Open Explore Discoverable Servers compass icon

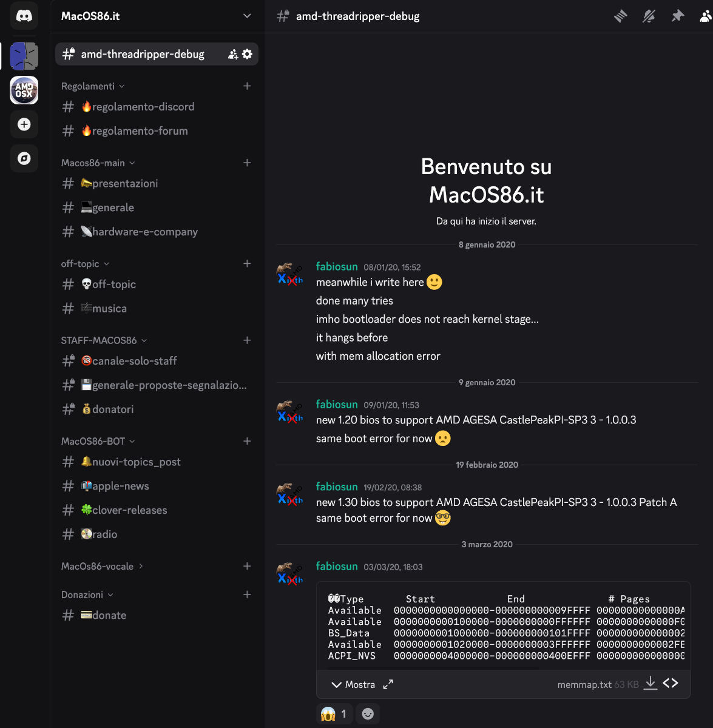click(24, 158)
